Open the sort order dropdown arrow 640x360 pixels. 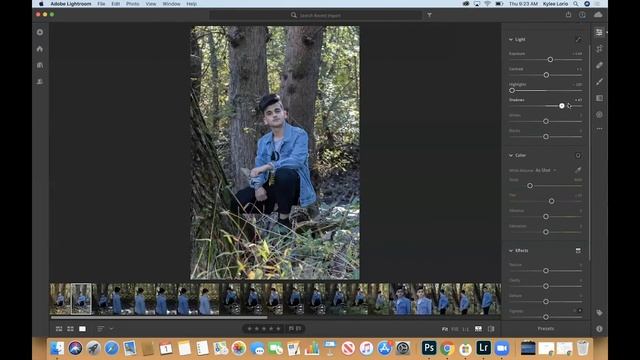click(x=111, y=329)
